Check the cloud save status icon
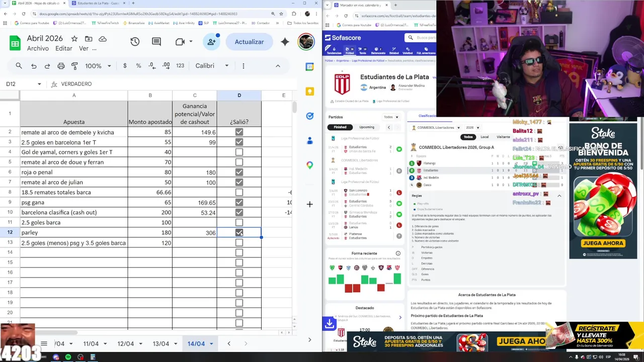This screenshot has width=644, height=362. pos(103,39)
